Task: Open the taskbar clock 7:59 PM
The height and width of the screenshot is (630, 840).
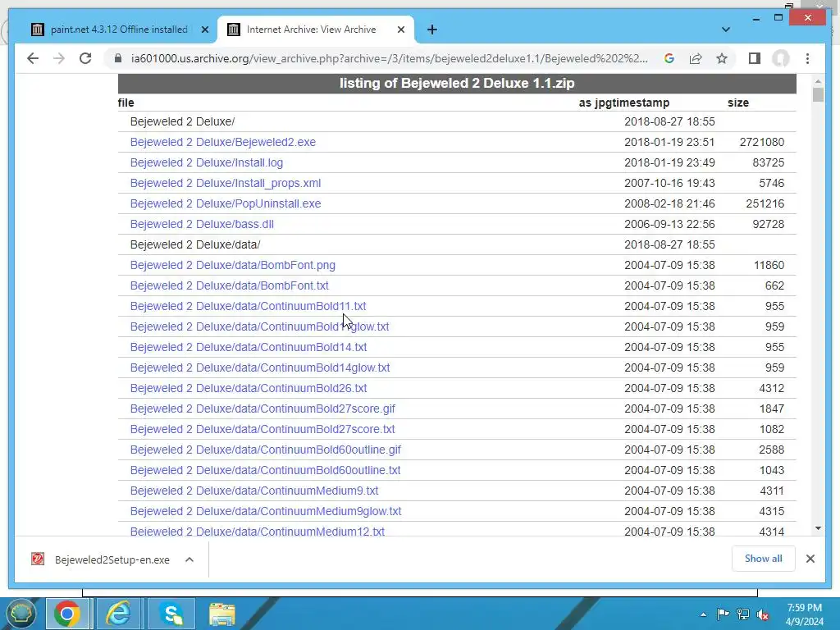Action: [x=804, y=614]
